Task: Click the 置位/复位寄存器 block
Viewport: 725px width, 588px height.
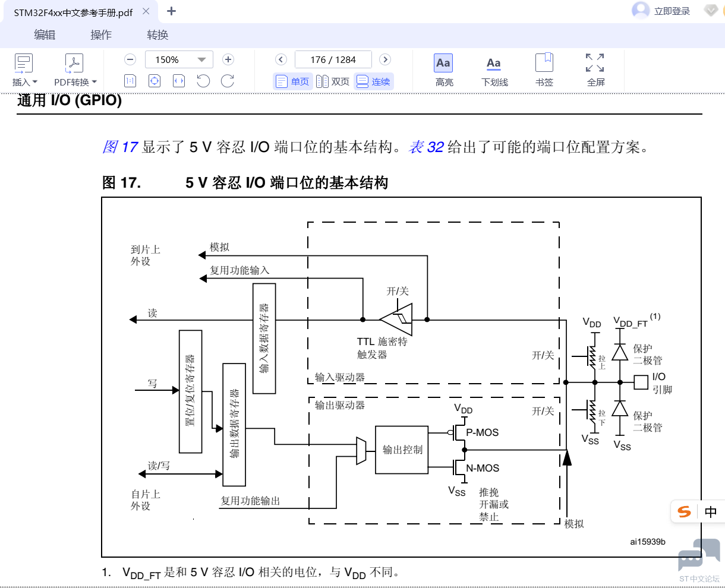Action: pyautogui.click(x=191, y=391)
